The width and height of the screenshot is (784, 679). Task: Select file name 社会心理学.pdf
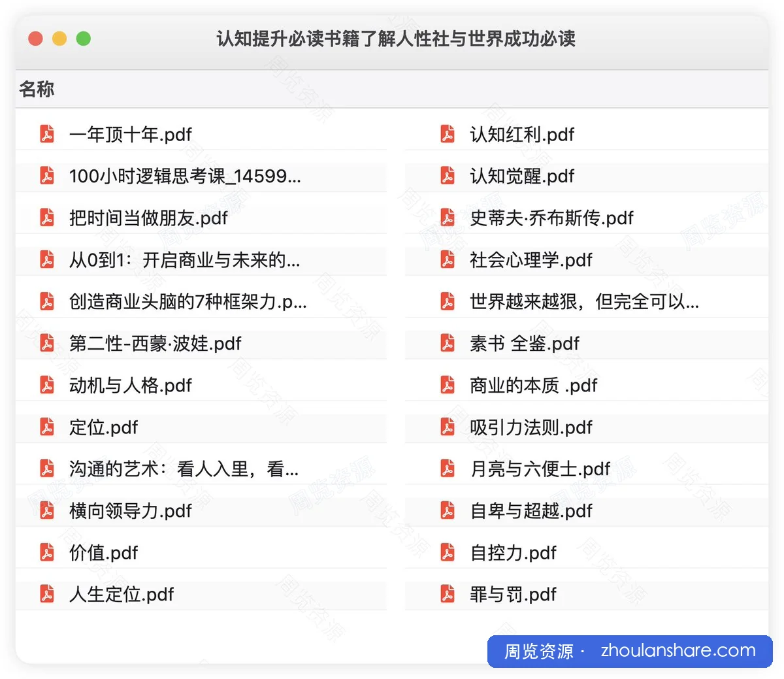531,260
